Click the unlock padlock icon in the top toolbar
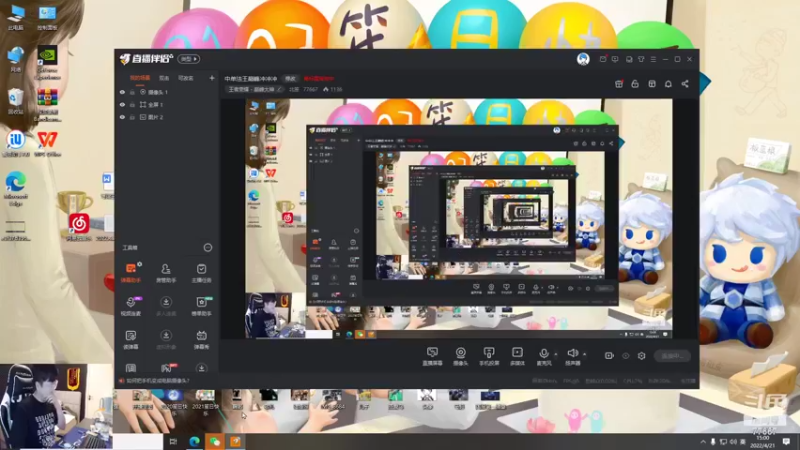Viewport: 800px width, 450px height. click(x=635, y=84)
